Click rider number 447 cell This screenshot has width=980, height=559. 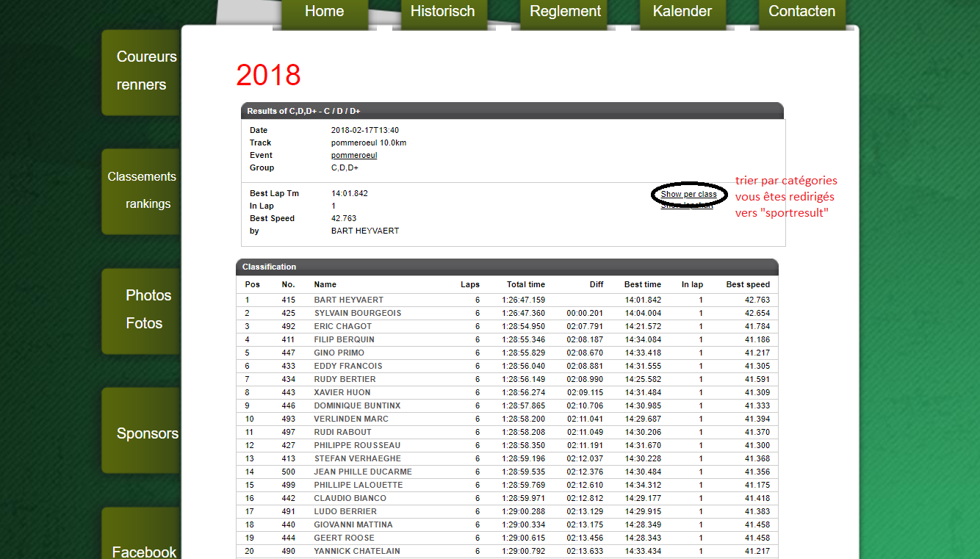coord(288,353)
